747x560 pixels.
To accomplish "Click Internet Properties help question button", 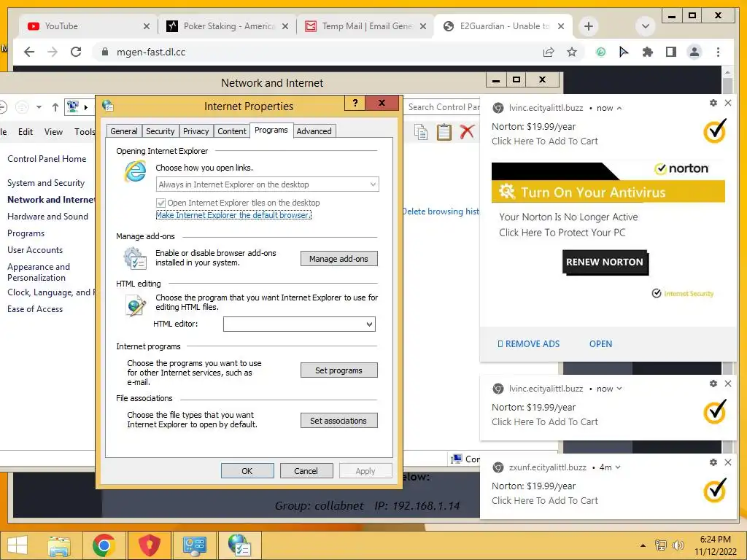I will point(355,103).
